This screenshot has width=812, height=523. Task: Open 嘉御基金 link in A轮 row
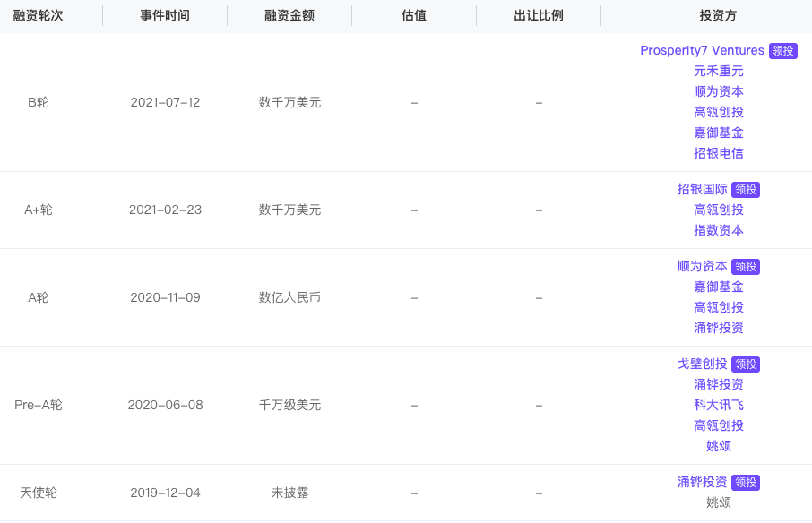tap(718, 287)
